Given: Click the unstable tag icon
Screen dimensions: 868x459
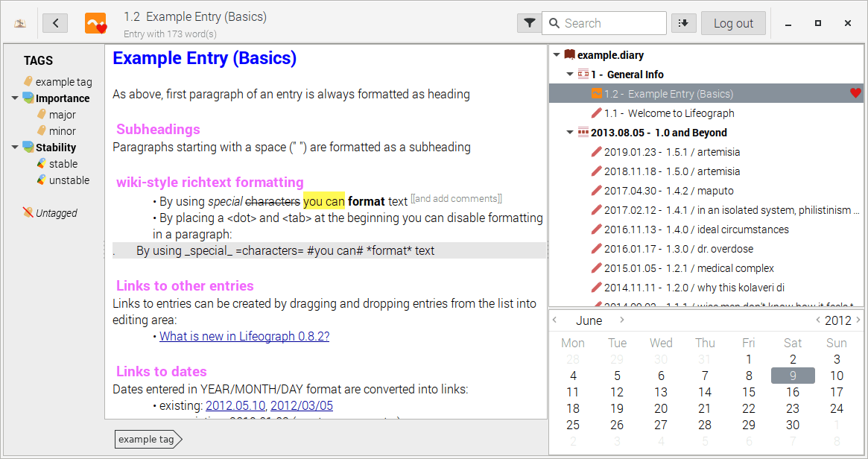Looking at the screenshot, I should pyautogui.click(x=42, y=180).
